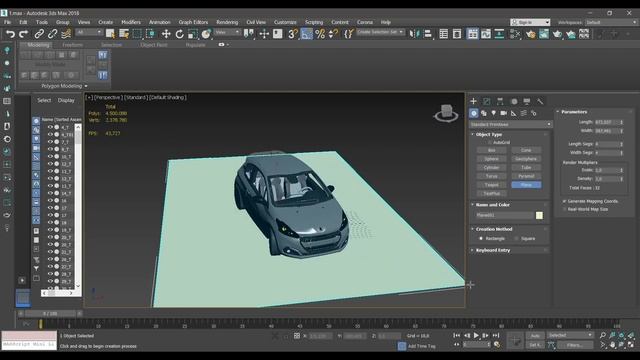Screen dimensions: 640x360
Task: Click the Redo arrow in the main toolbar
Action: click(x=24, y=34)
